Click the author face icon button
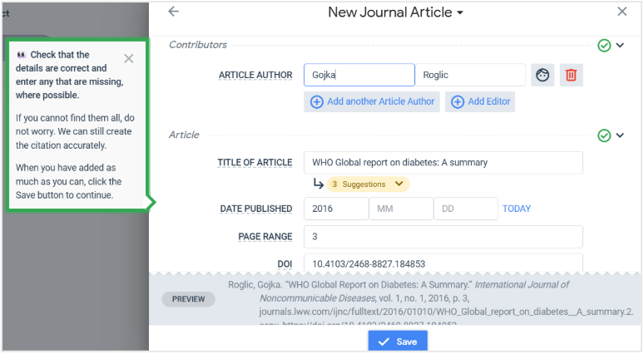The width and height of the screenshot is (644, 354). (x=542, y=75)
